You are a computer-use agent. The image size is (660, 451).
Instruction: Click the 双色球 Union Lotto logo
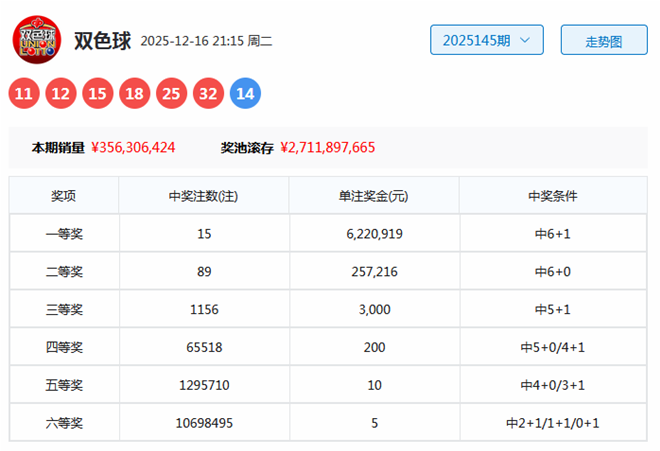pyautogui.click(x=37, y=40)
